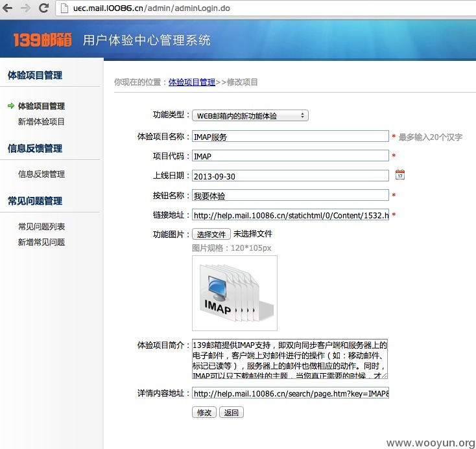Open the calendar date picker icon

point(400,174)
